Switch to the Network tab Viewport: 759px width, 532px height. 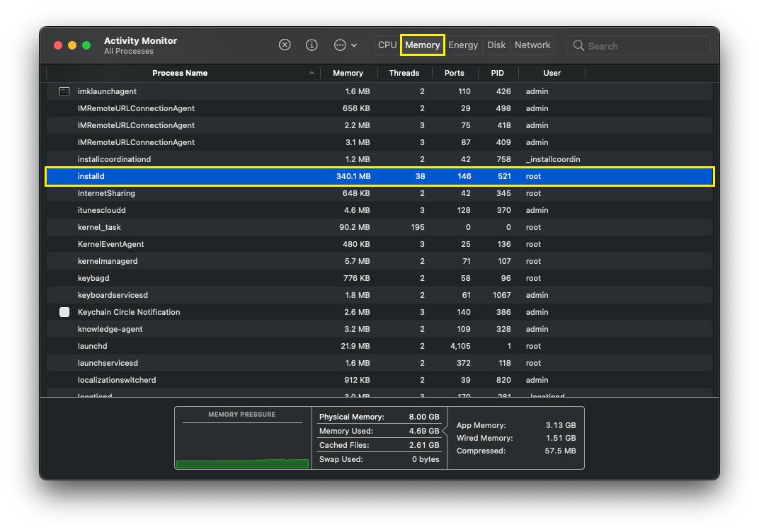tap(532, 45)
